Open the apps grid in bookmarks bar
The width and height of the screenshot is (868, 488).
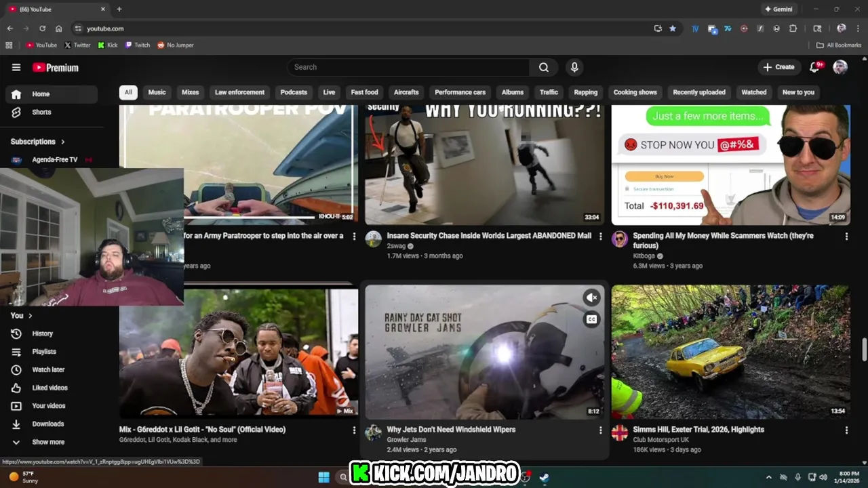(x=9, y=45)
